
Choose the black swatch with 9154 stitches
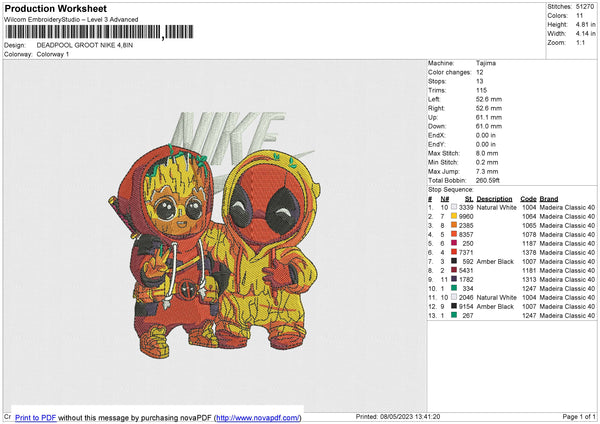[x=454, y=306]
